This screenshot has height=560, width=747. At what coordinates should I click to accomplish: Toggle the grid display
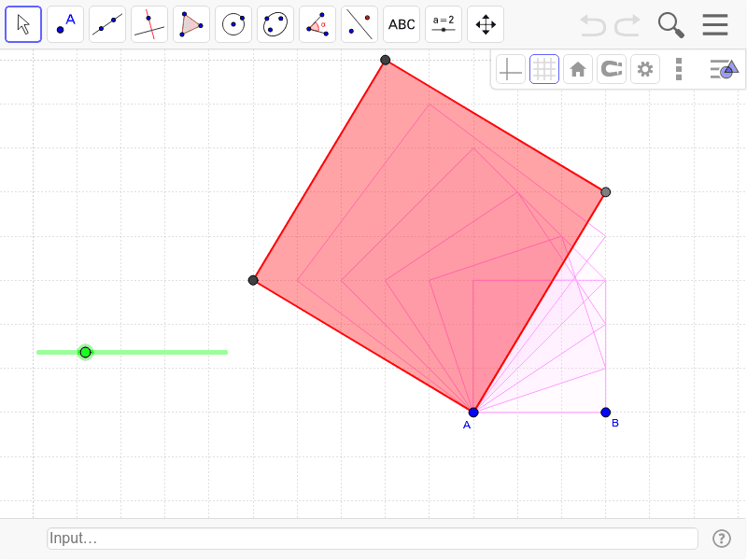(x=544, y=68)
